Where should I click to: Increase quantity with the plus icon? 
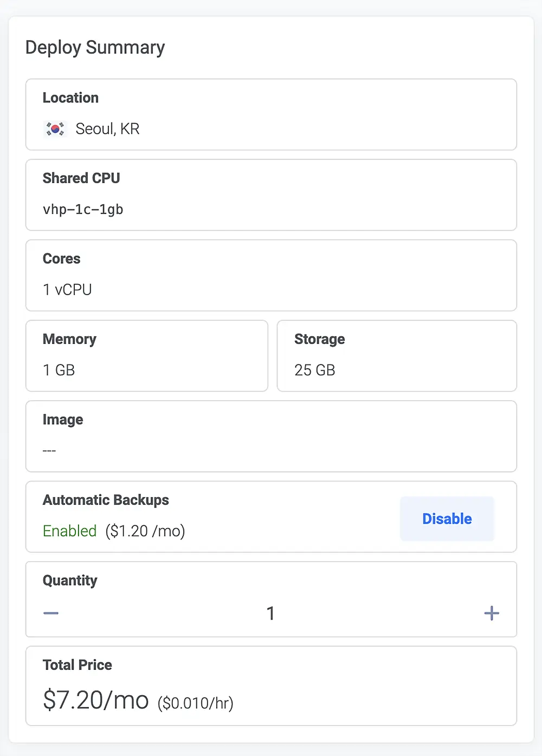[x=492, y=613]
